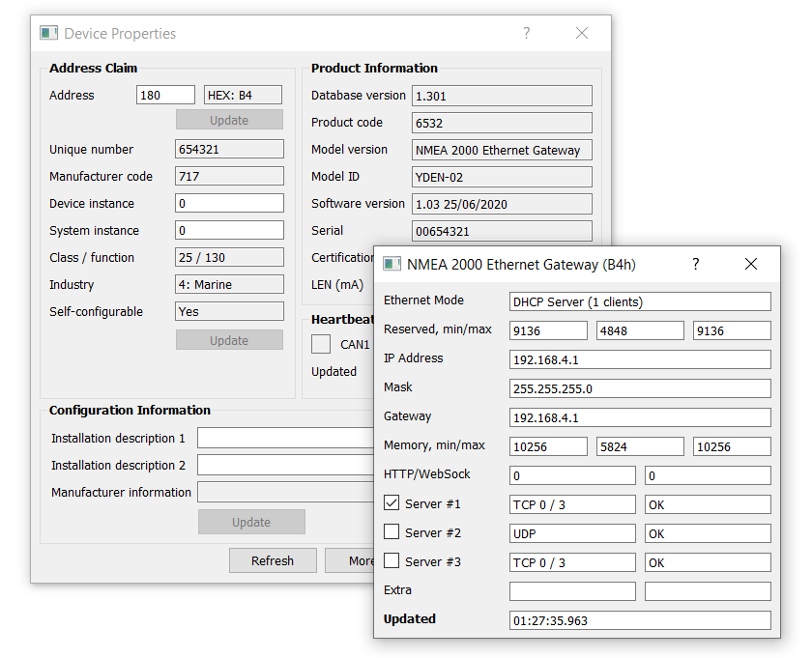Viewport: 812px width, 658px height.
Task: Click the Server #2 OK status field
Action: [708, 533]
